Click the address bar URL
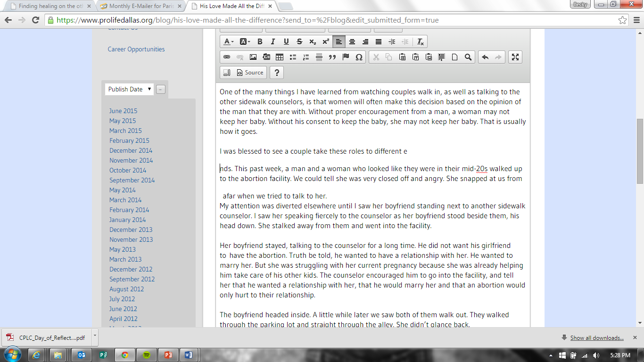Viewport: 644px width, 362px height. click(248, 20)
